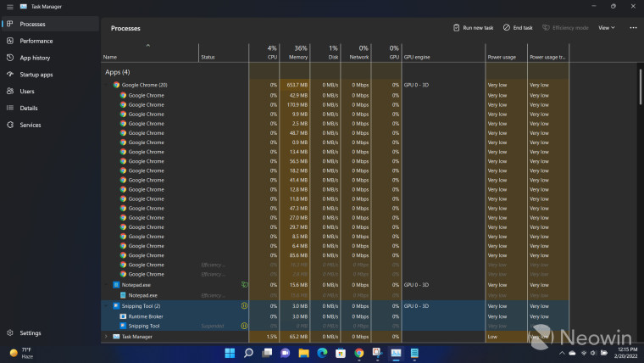The height and width of the screenshot is (363, 644).
Task: Select the Chrome process using 85.6 MB
Action: coord(335,255)
